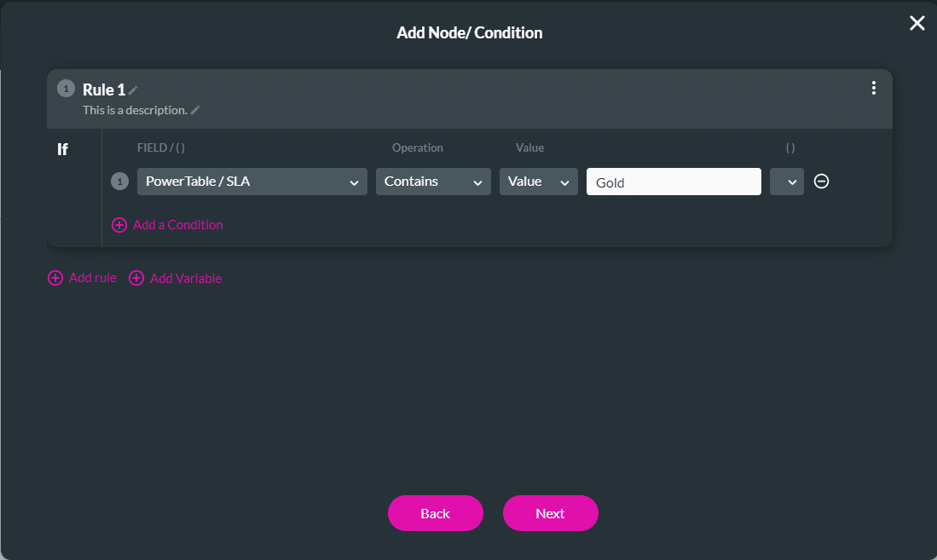Select the Add a Condition link
Image resolution: width=937 pixels, height=560 pixels.
pyautogui.click(x=176, y=224)
